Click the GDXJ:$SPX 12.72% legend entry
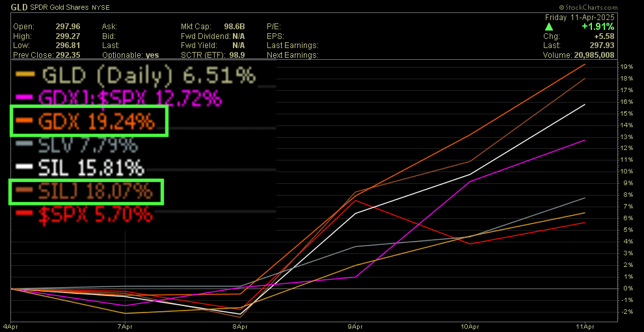Image resolution: width=644 pixels, height=332 pixels. click(118, 99)
